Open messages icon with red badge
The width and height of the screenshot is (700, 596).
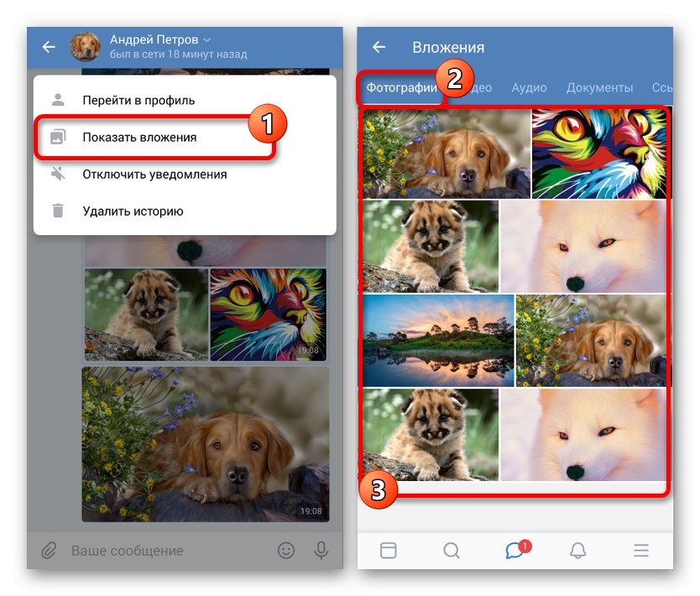tap(517, 549)
